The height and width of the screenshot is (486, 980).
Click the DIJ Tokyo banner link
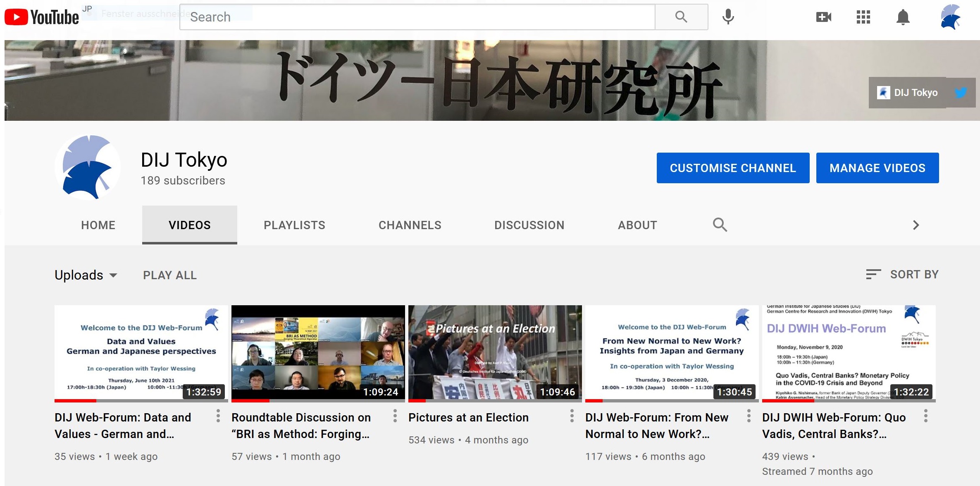click(x=907, y=93)
